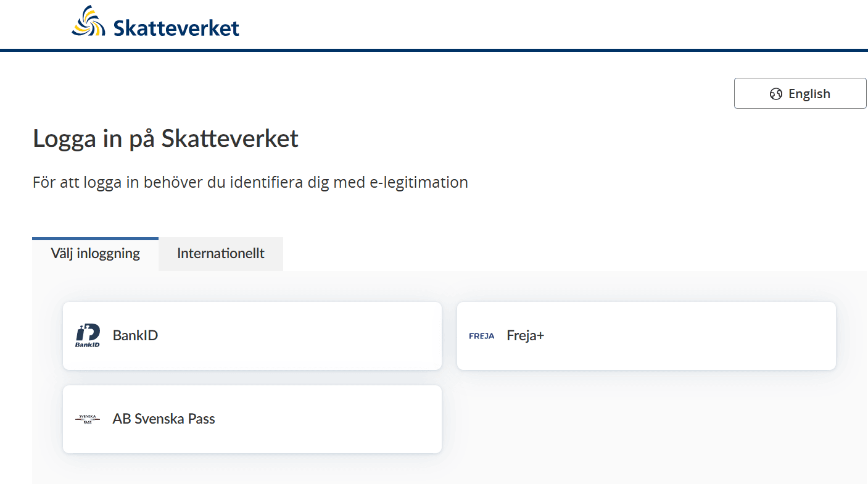868x494 pixels.
Task: Click the globe icon beside English
Action: tap(775, 94)
